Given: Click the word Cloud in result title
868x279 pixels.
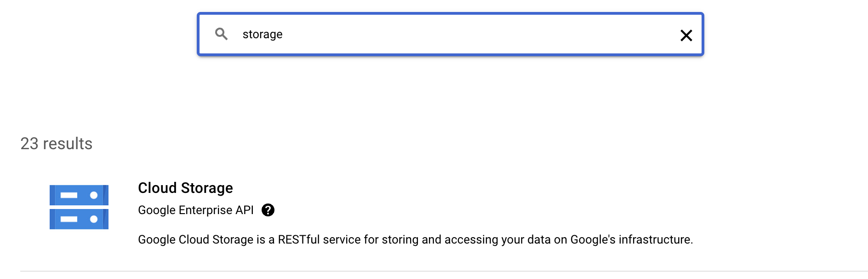Looking at the screenshot, I should pos(157,188).
